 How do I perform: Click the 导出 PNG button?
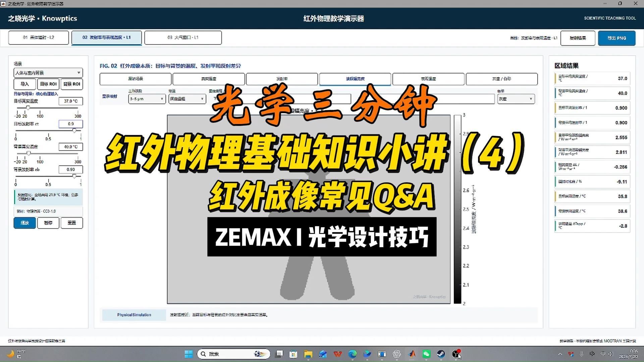617,38
